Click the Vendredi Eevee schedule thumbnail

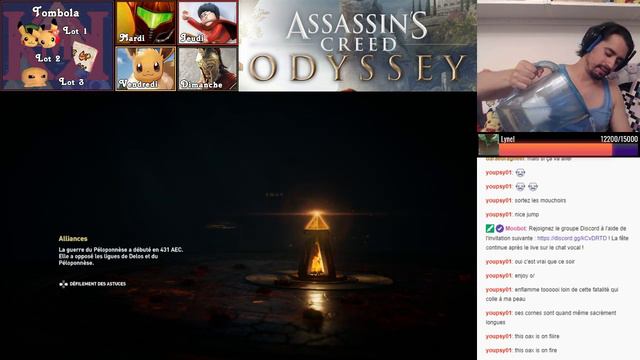pos(146,68)
